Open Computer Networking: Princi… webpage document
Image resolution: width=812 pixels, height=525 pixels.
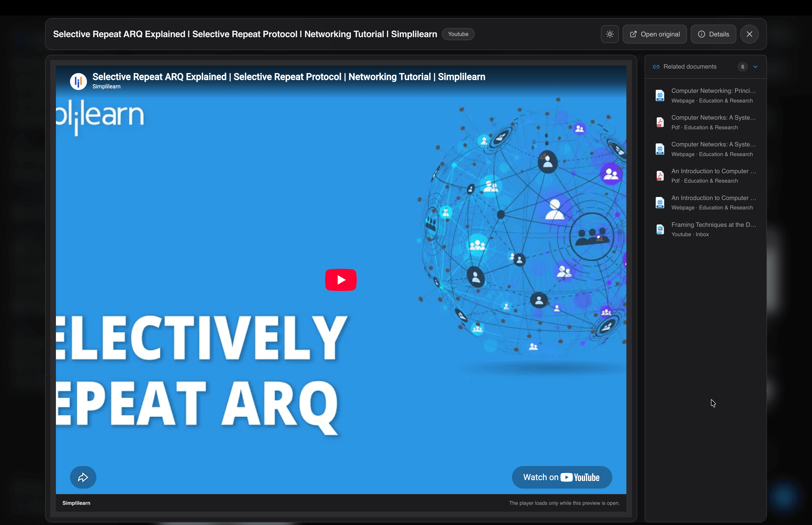pyautogui.click(x=705, y=95)
